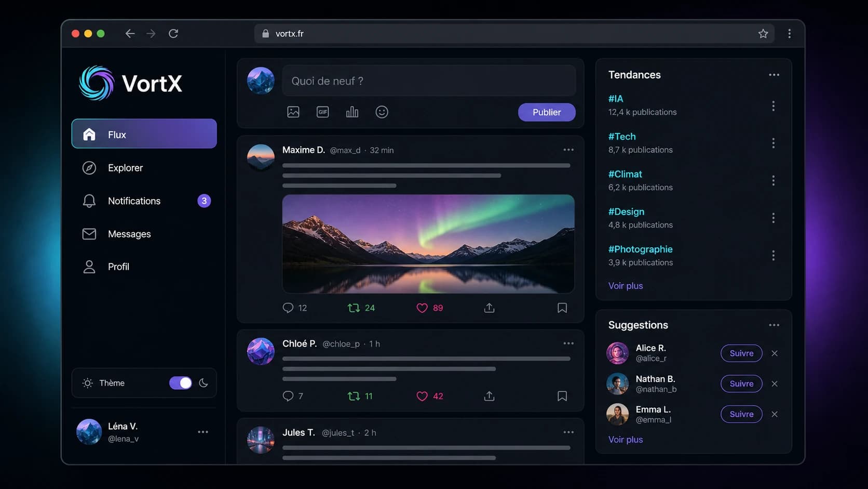Viewport: 868px width, 489px height.
Task: Open Maxime D.'s aurora photo
Action: click(x=428, y=244)
